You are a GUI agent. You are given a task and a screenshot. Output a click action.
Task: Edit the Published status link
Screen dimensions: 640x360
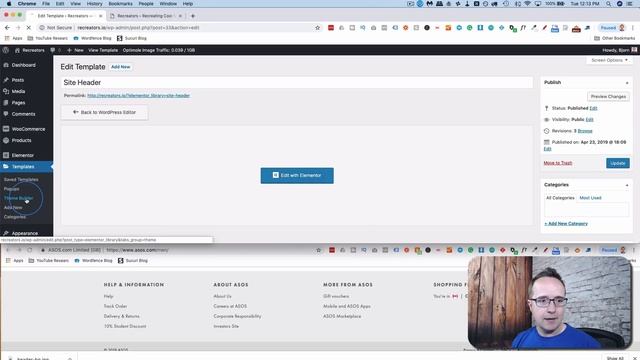(x=593, y=108)
